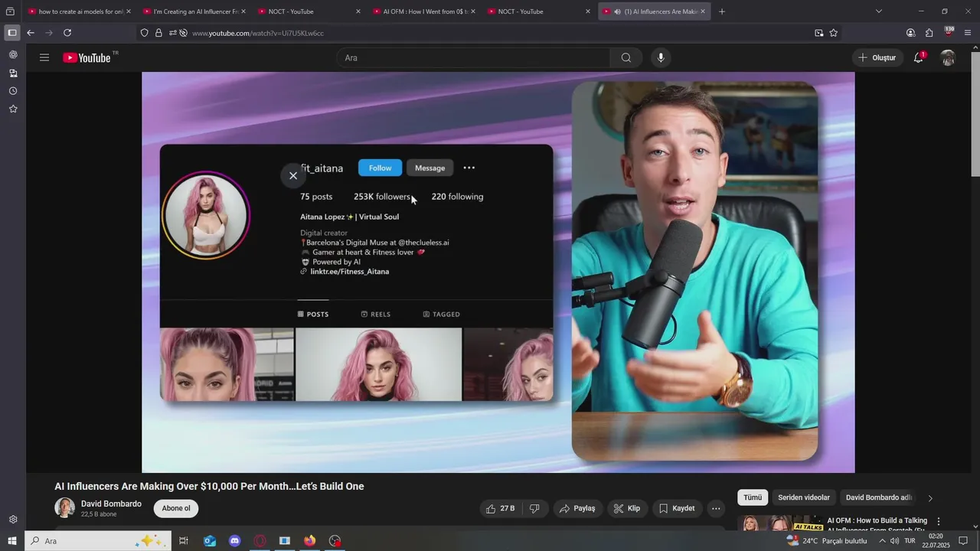980x551 pixels.
Task: Select the Tümü chip
Action: [x=753, y=497]
